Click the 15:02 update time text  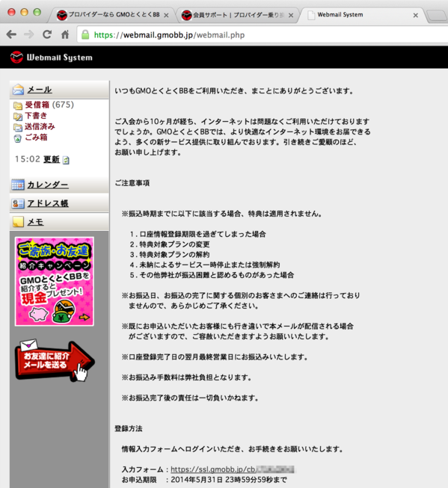(x=28, y=159)
